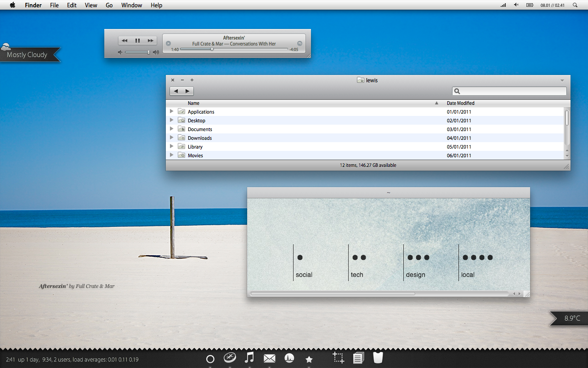
Task: Expand the Downloads folder
Action: (172, 138)
